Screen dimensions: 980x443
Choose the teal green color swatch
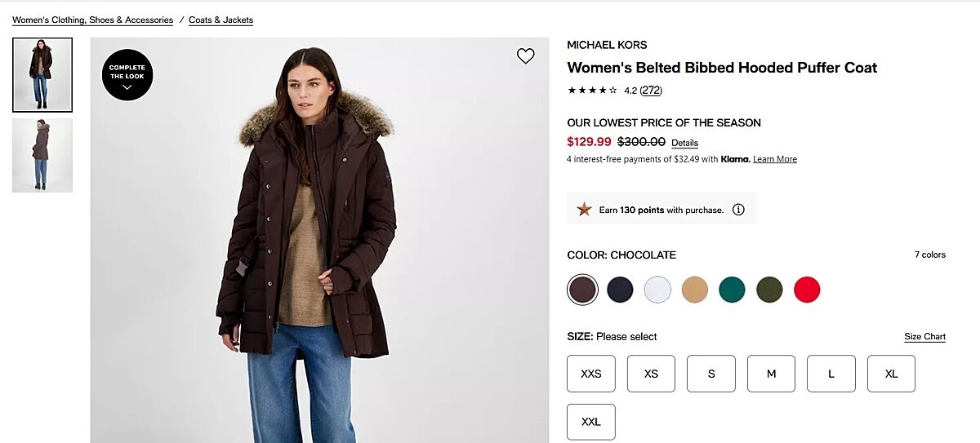click(732, 290)
